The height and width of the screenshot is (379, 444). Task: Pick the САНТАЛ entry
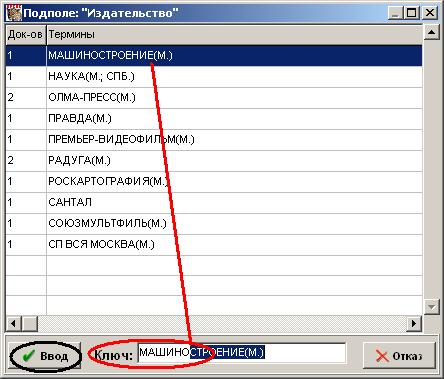tap(70, 202)
